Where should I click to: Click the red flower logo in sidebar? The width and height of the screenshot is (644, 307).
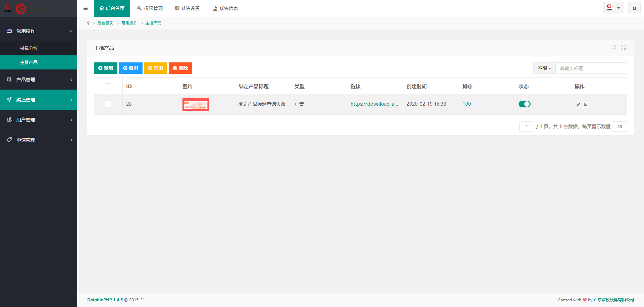click(x=21, y=8)
